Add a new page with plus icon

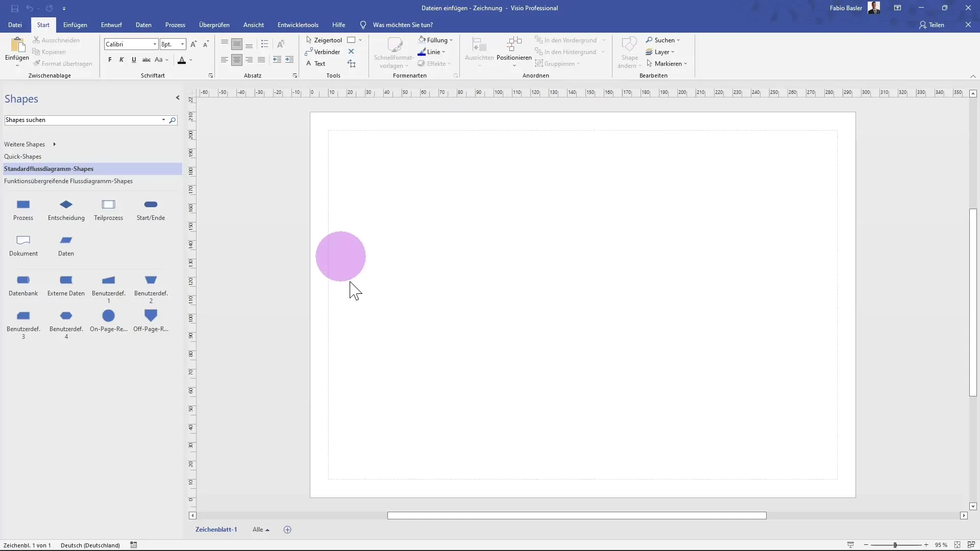tap(287, 530)
